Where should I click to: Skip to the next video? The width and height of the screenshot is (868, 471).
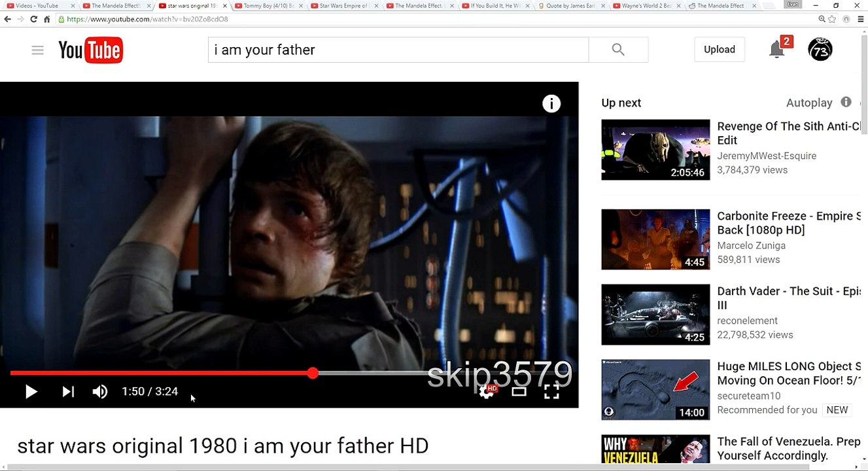pos(68,391)
